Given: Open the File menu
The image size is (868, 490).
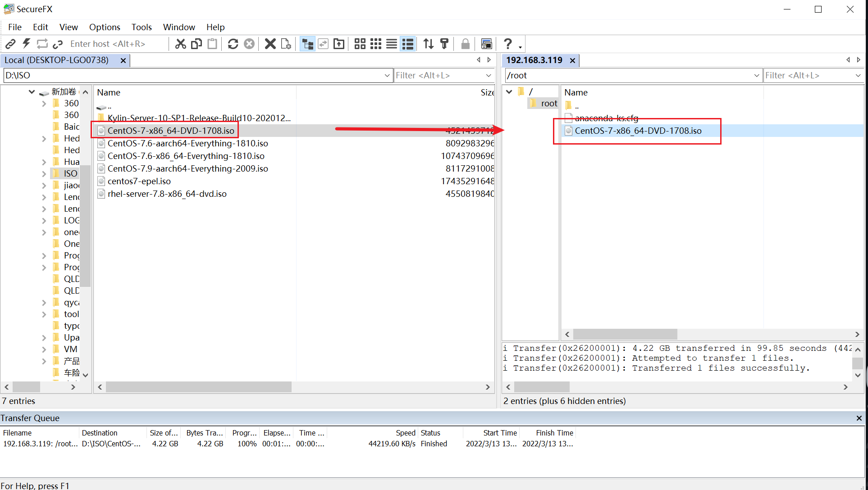Looking at the screenshot, I should (x=15, y=27).
